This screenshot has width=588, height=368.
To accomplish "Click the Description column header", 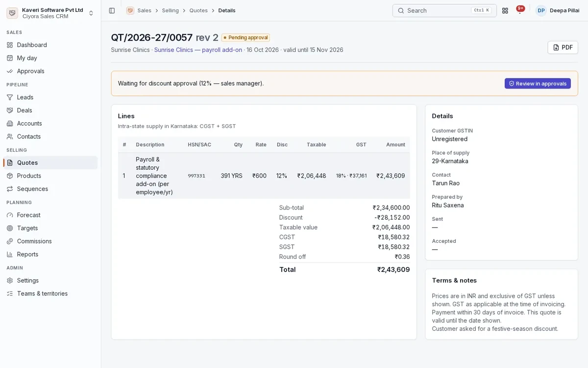I will (150, 145).
